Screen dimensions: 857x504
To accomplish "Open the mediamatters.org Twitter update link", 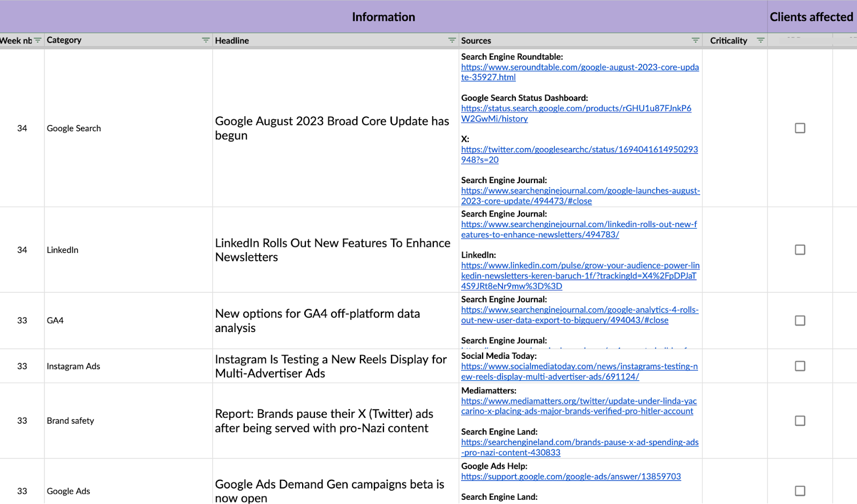I will point(578,401).
